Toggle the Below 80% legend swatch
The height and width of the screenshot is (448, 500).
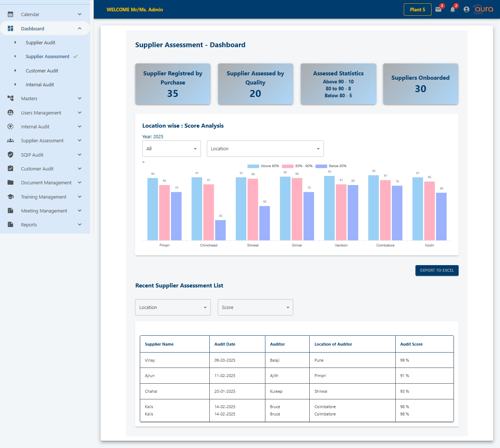321,166
